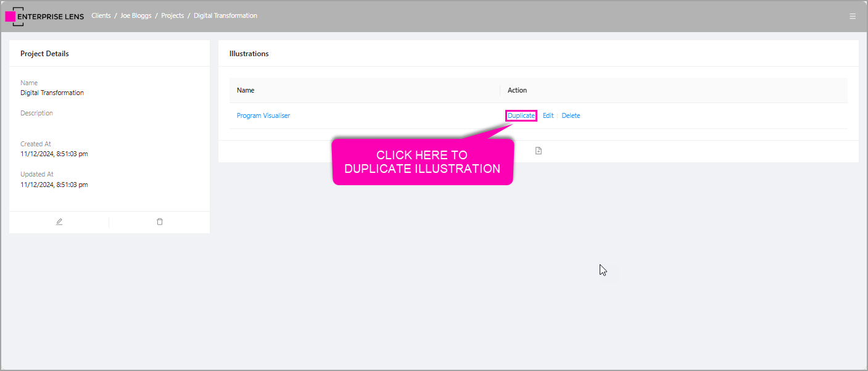868x371 pixels.
Task: Go to Clients in the breadcrumb
Action: [x=101, y=16]
